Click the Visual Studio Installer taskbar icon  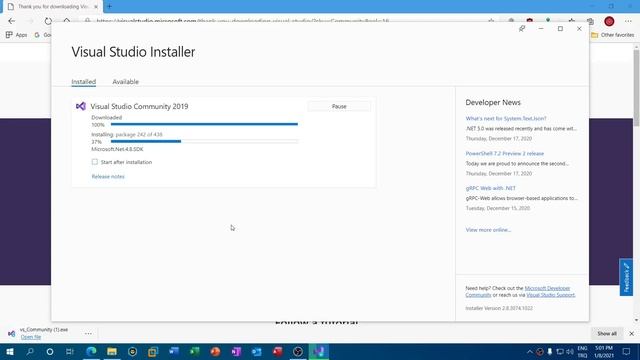318,351
